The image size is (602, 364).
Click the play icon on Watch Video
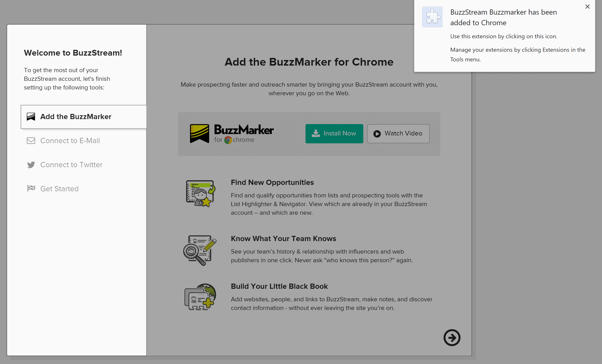click(377, 134)
